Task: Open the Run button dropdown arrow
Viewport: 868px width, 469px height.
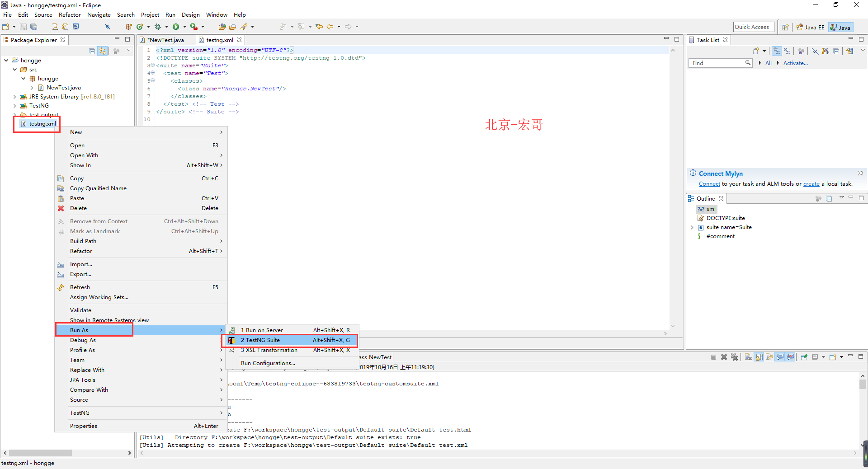Action: pyautogui.click(x=184, y=27)
